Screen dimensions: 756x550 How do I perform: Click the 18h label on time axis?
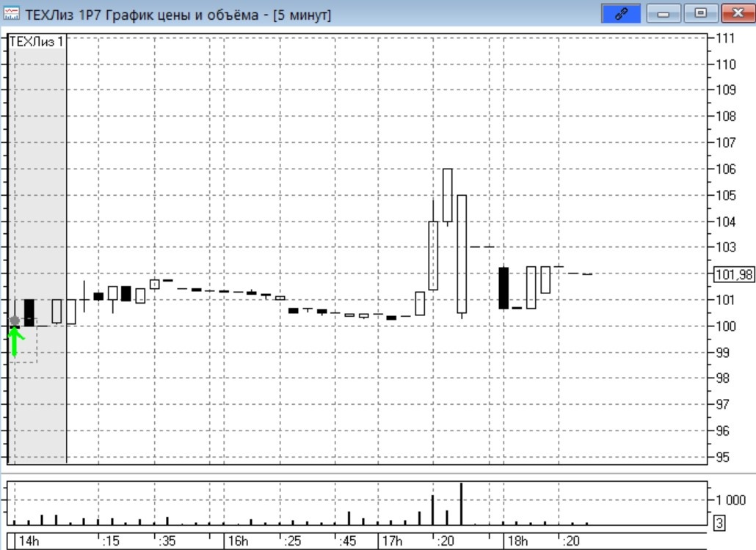(x=517, y=541)
